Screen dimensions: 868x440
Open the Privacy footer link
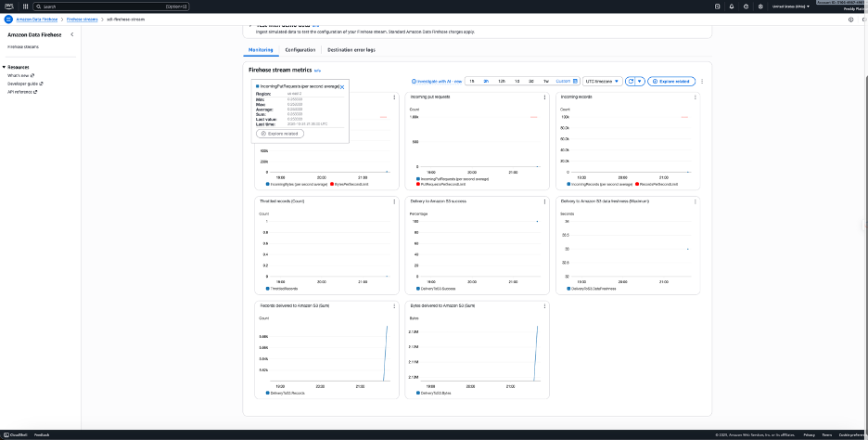[x=810, y=435]
